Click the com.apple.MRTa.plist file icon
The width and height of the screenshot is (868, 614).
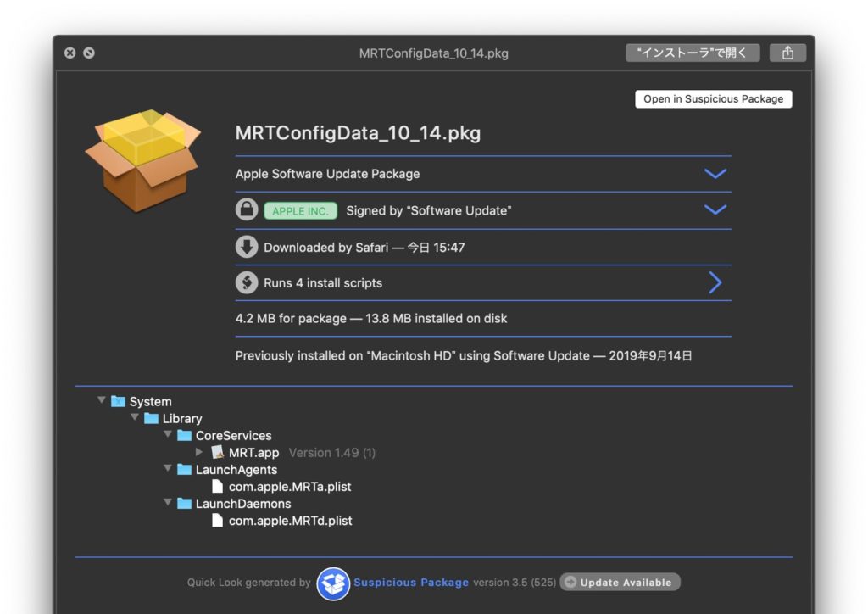click(219, 486)
